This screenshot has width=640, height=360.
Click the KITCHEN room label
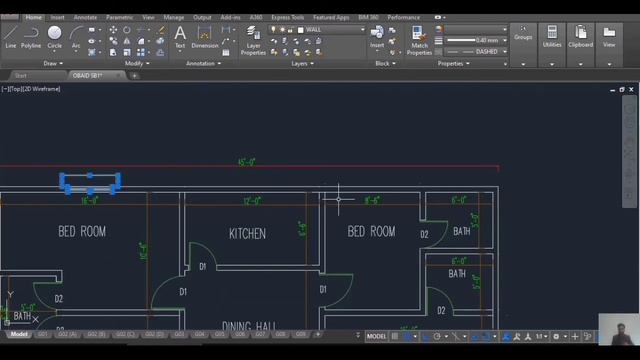pyautogui.click(x=247, y=233)
